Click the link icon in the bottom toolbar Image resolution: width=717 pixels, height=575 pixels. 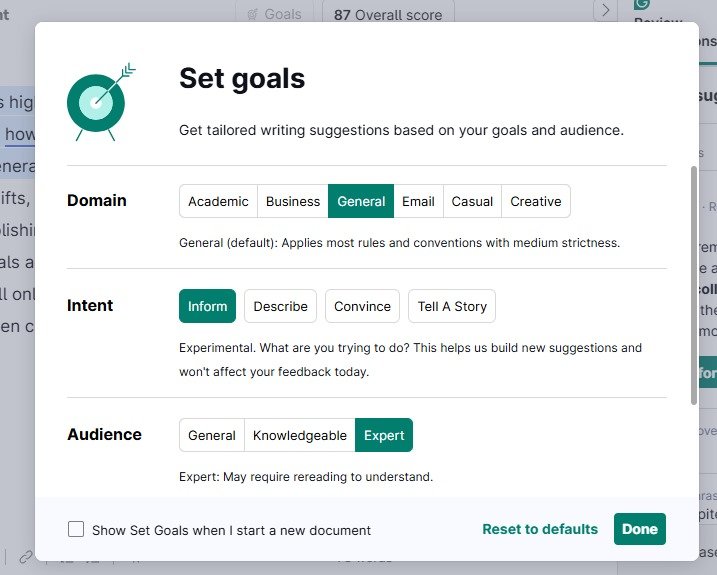pos(26,557)
